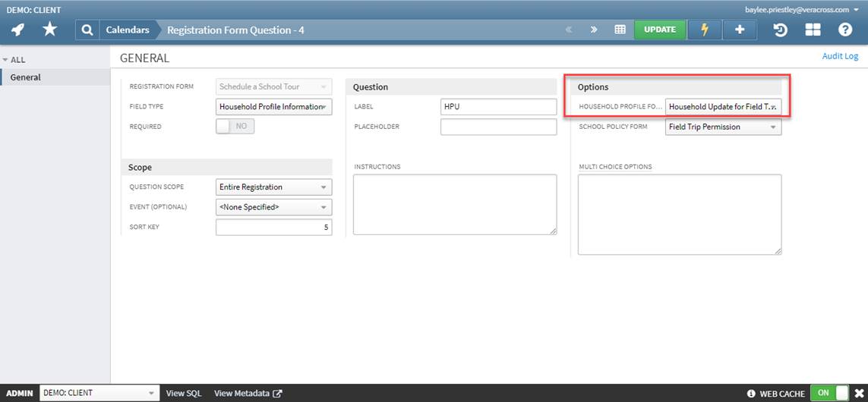Click the plus add-record icon

[740, 30]
